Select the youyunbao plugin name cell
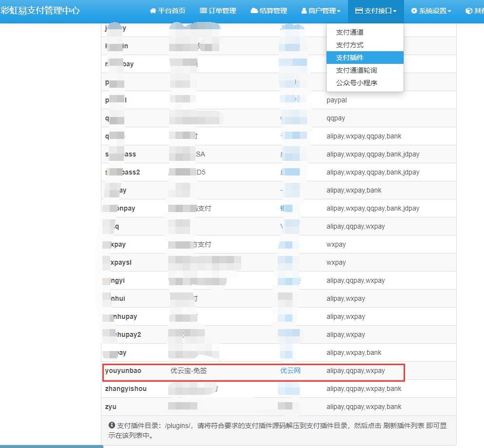The width and height of the screenshot is (484, 448). tap(123, 370)
